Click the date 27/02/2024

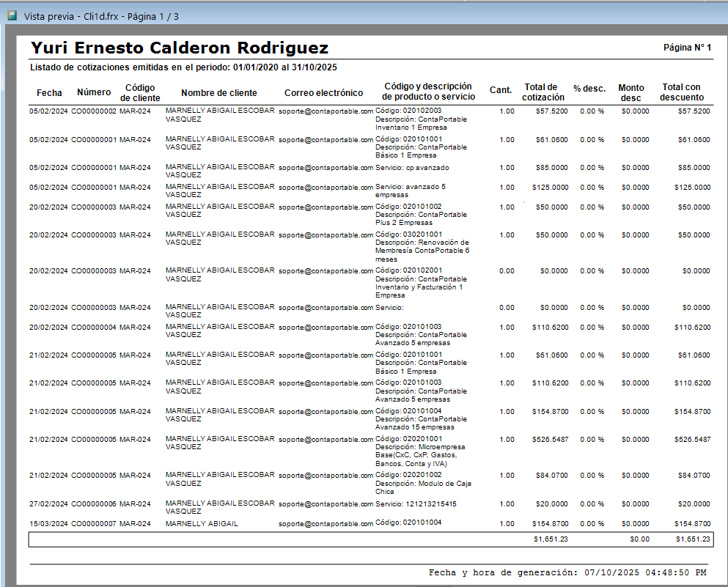tap(48, 504)
